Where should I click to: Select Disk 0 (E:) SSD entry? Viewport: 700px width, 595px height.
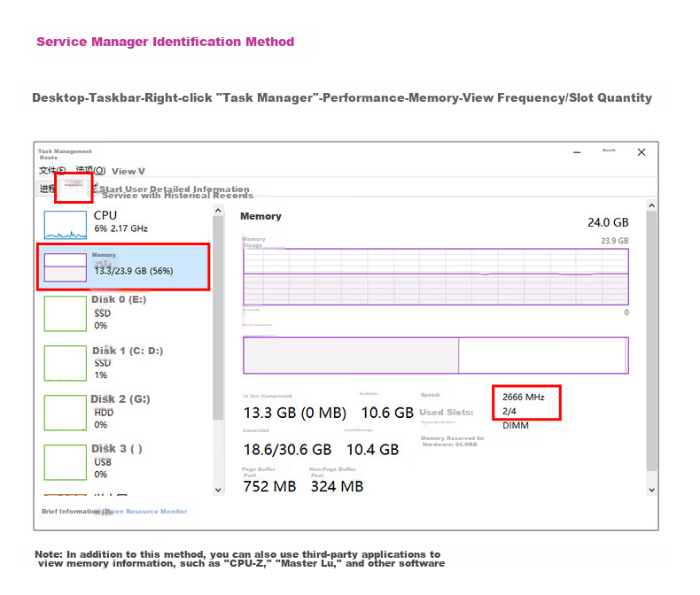point(125,313)
